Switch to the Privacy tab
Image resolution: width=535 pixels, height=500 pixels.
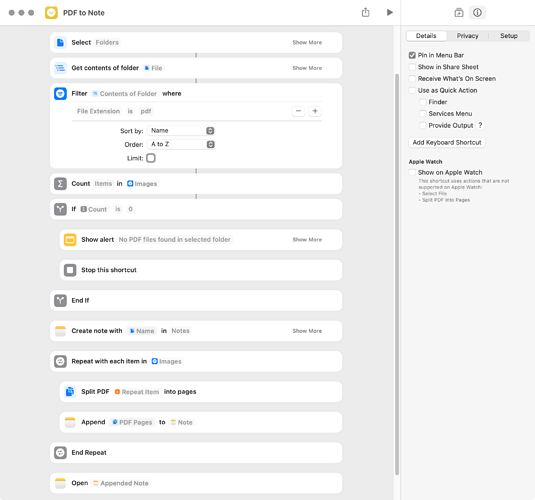click(x=467, y=36)
